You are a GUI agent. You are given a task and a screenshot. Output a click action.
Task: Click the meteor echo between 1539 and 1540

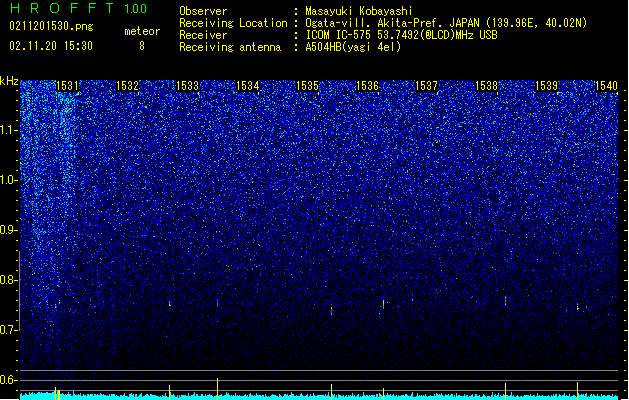[578, 307]
